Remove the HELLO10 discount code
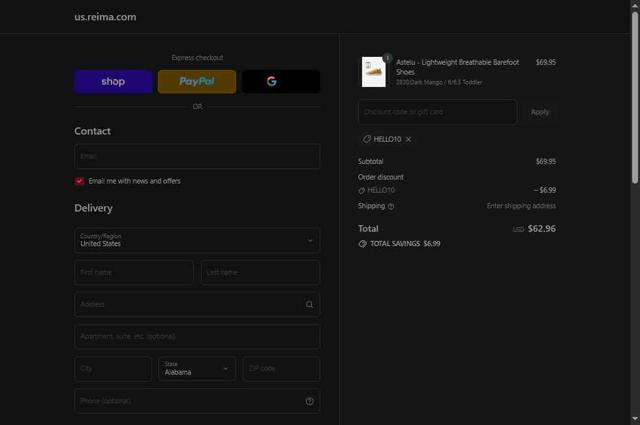 tap(409, 140)
